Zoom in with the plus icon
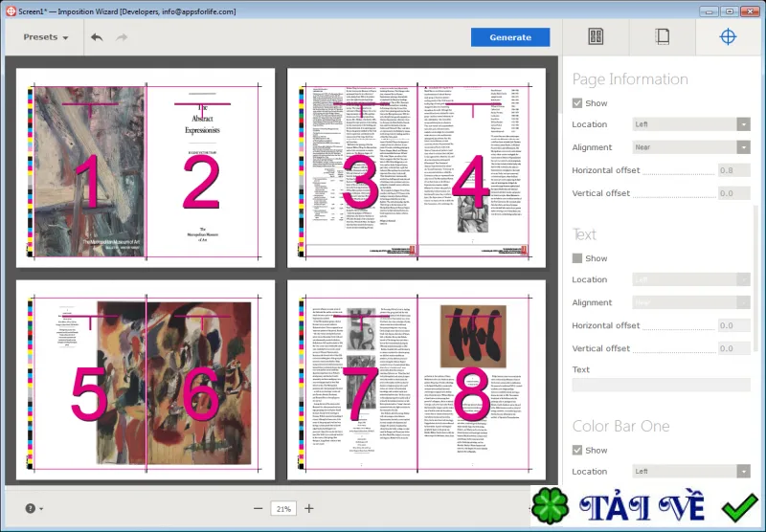The height and width of the screenshot is (532, 766). point(308,509)
